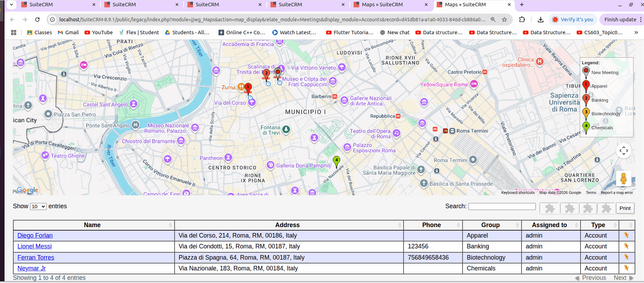Viewport: 644px width, 283px height.
Task: Click the Fontana di Trevi map icon
Action: pos(286,129)
